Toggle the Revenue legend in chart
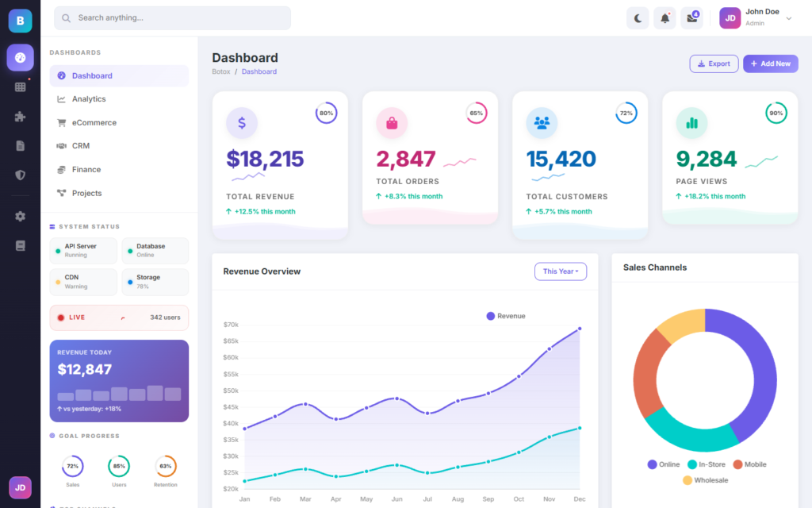The image size is (812, 508). pos(506,316)
